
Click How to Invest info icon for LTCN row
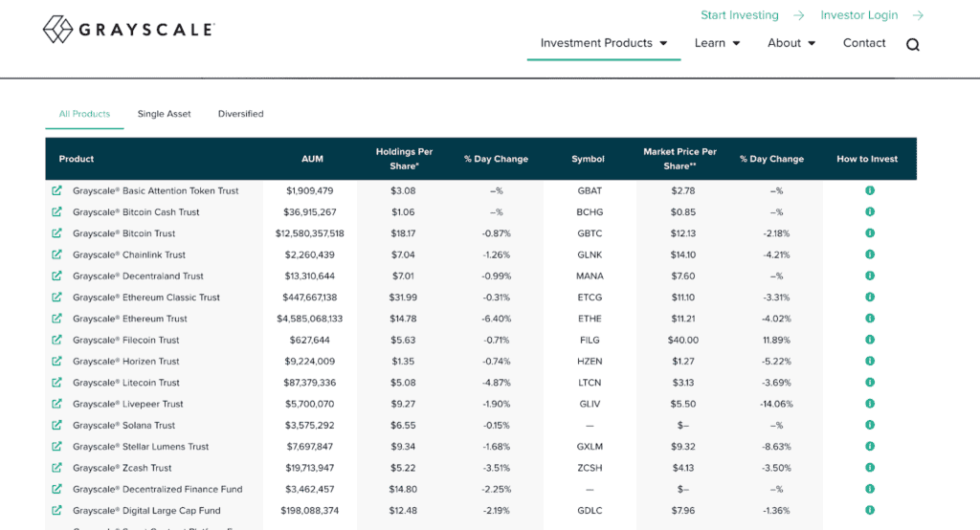pos(869,382)
